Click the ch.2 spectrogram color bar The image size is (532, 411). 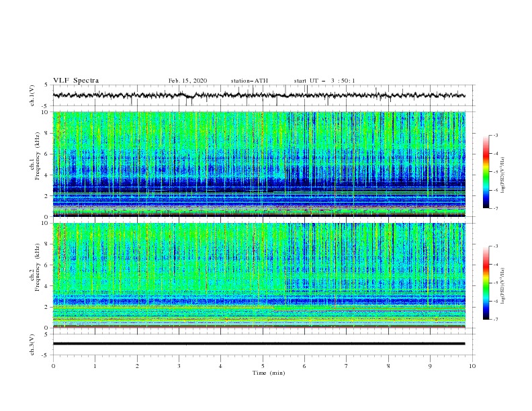click(486, 283)
